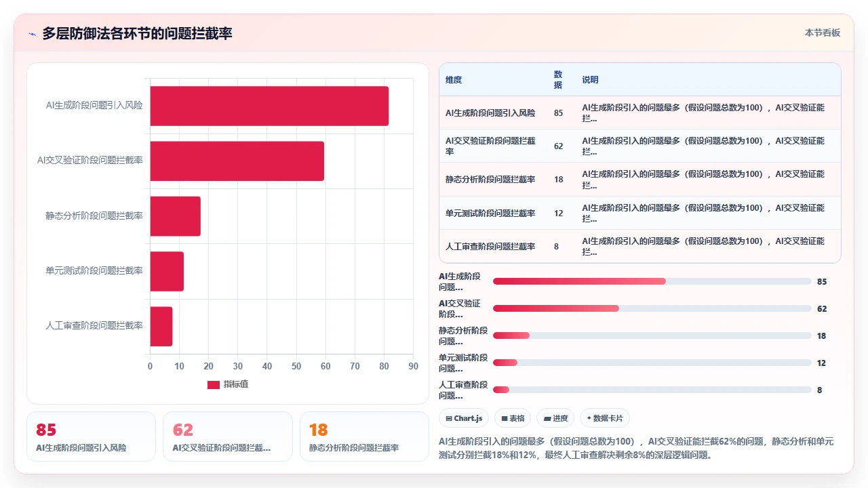Screen dimensions: 868x488
Task: Select the 表格 tag
Action: point(513,418)
